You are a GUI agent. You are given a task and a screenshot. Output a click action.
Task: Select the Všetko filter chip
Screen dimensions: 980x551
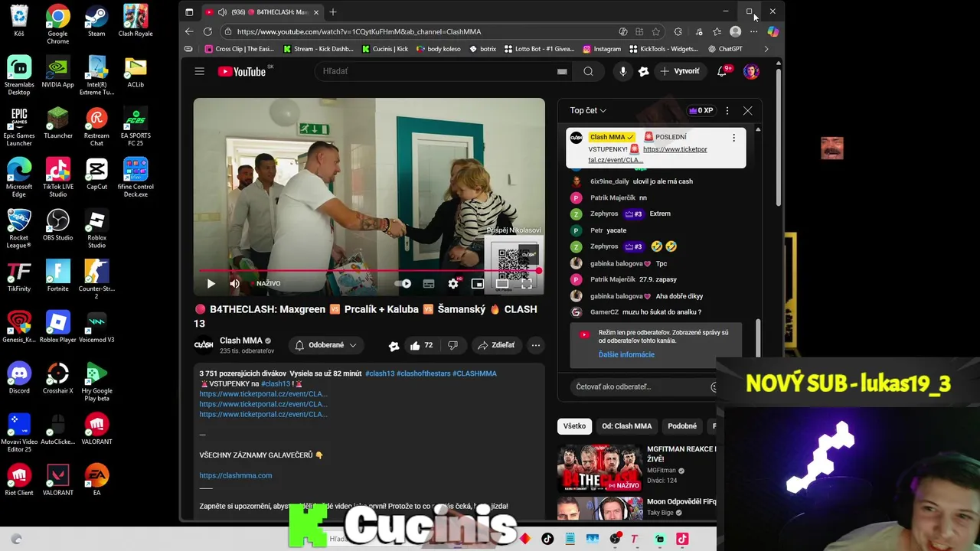click(x=574, y=426)
